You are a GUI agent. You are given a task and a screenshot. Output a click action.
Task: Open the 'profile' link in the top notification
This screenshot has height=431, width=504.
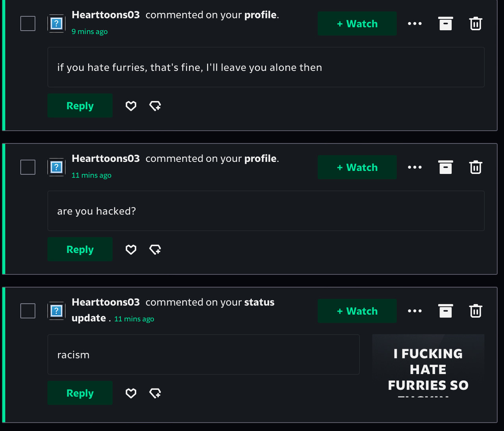(x=260, y=15)
